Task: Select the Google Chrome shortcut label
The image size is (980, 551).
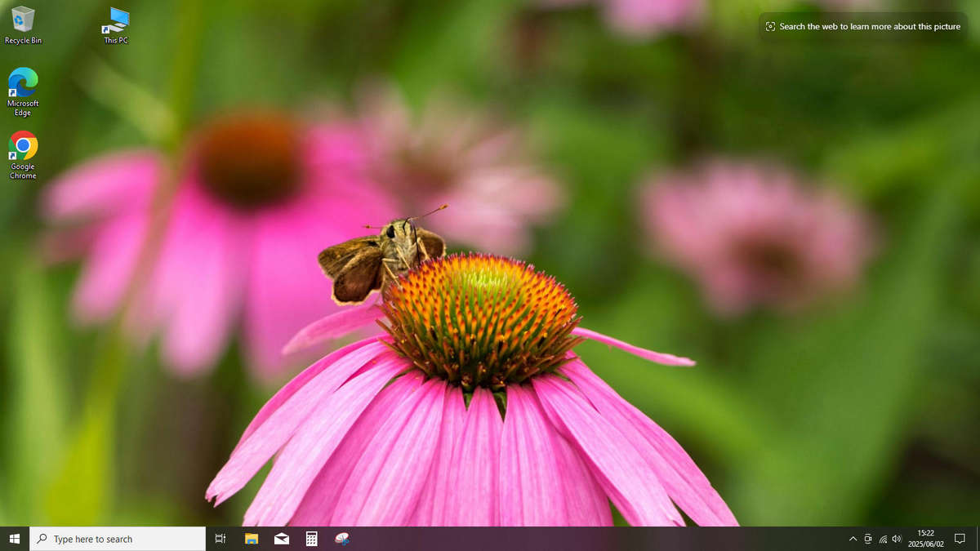Action: (x=22, y=171)
